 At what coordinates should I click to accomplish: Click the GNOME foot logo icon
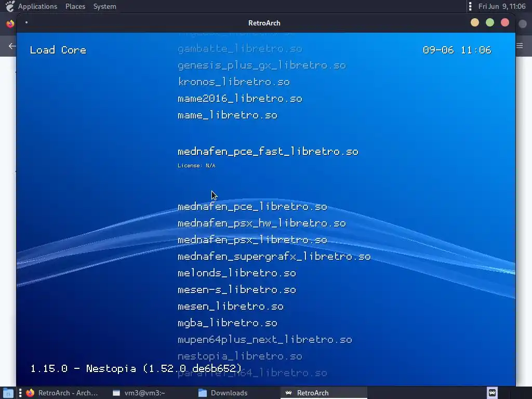click(10, 6)
